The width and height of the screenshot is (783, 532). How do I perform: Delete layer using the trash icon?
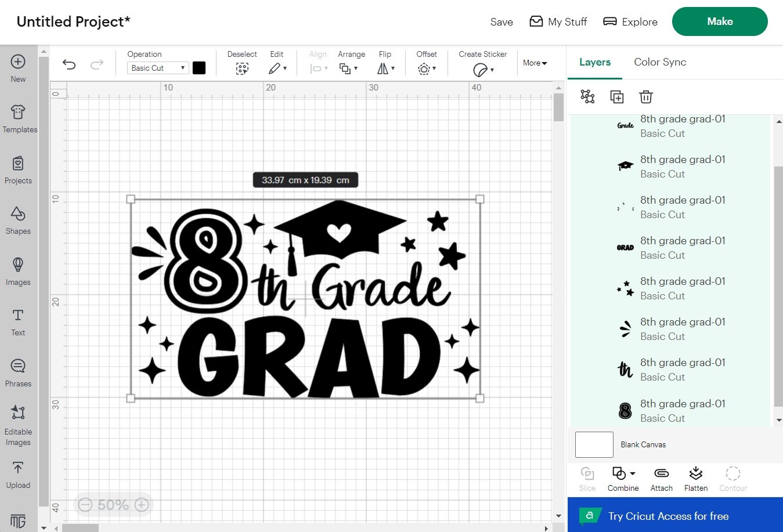click(x=646, y=97)
